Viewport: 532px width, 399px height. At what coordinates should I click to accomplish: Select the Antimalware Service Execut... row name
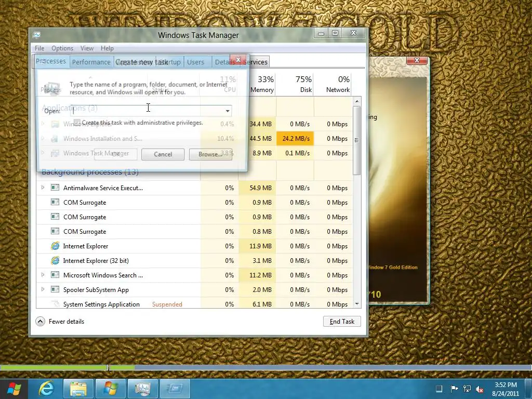(x=103, y=188)
